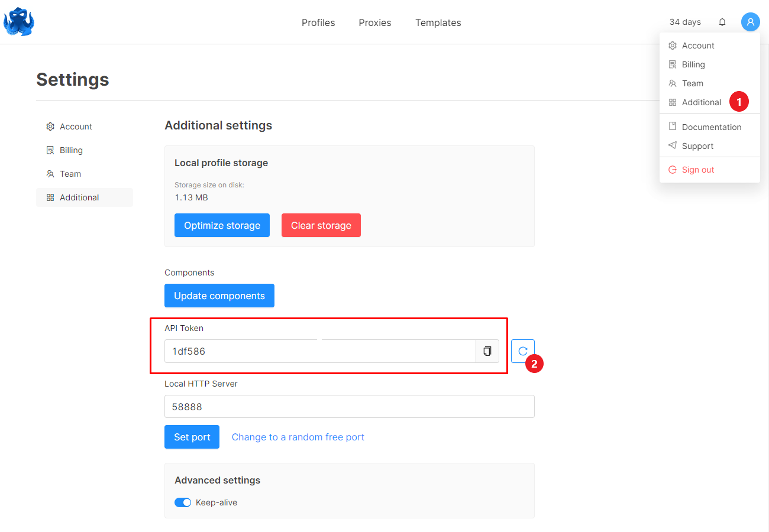Click the Set port button

[192, 437]
